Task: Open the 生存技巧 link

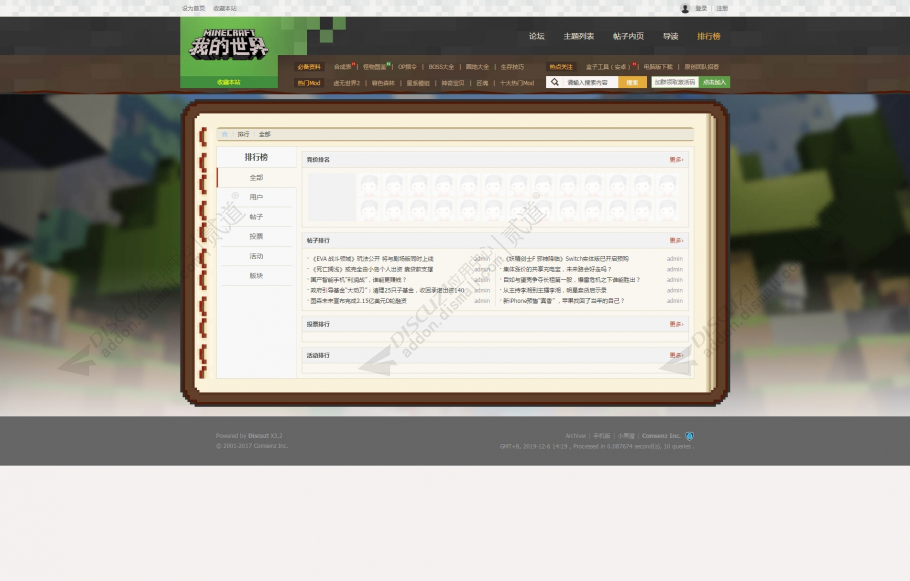Action: [512, 67]
